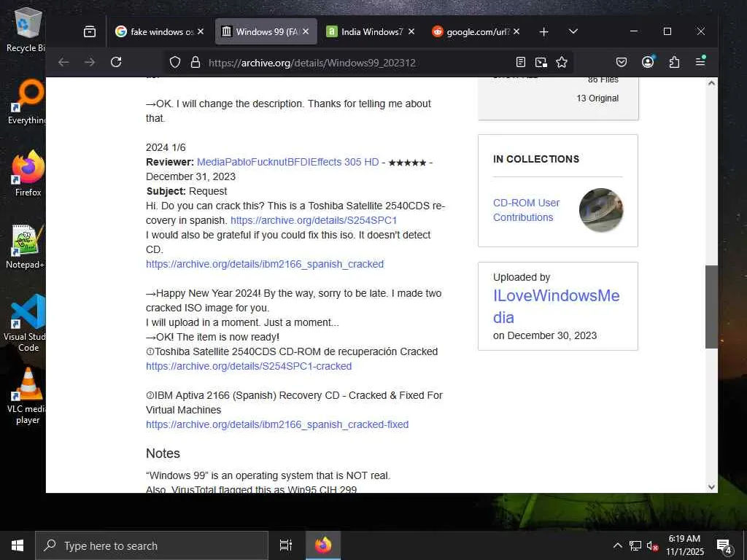
Task: Reload the current archive.org page
Action: tap(116, 63)
